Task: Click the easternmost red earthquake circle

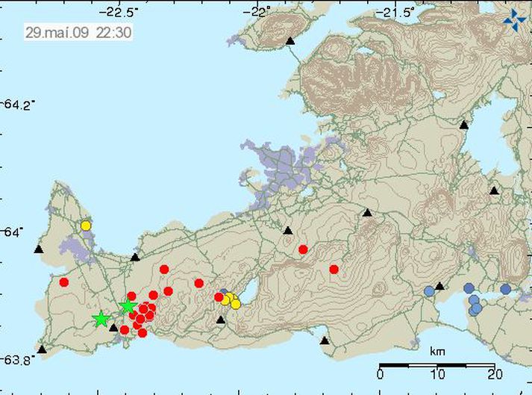Action: [334, 269]
